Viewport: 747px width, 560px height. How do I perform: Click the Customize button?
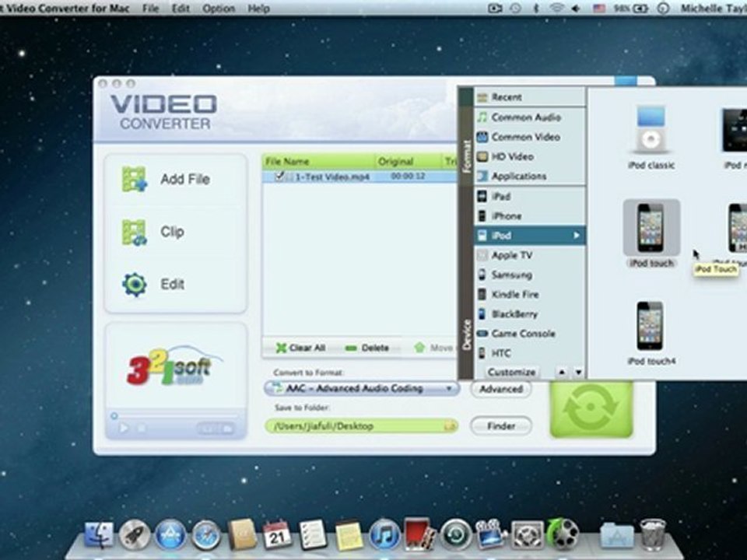pos(511,372)
